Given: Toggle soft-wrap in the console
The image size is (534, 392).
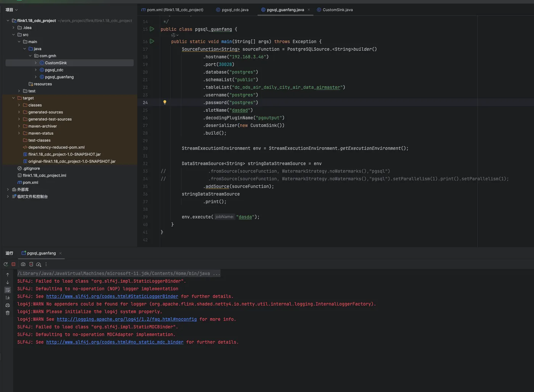Looking at the screenshot, I should point(8,290).
